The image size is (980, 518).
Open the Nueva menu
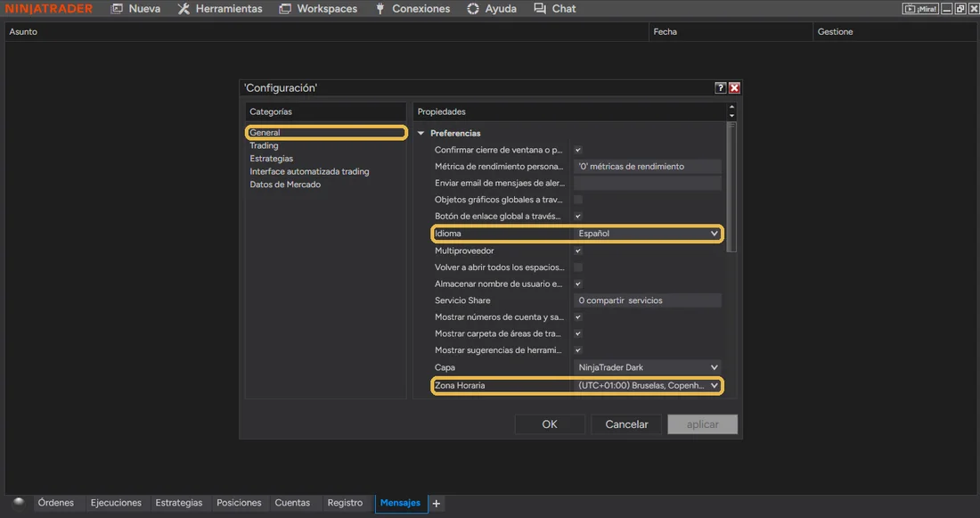point(135,9)
